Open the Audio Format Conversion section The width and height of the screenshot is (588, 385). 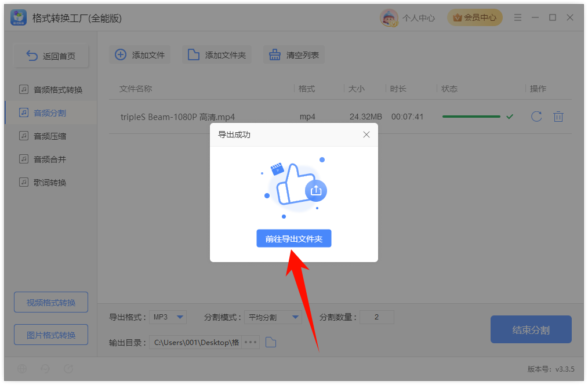(x=50, y=90)
